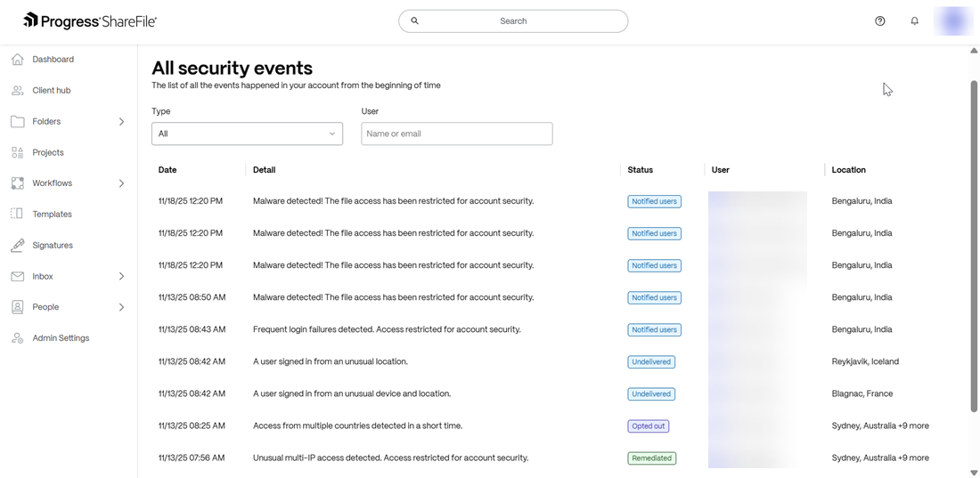Click location Blagnac, France
980x478 pixels.
[x=862, y=393]
